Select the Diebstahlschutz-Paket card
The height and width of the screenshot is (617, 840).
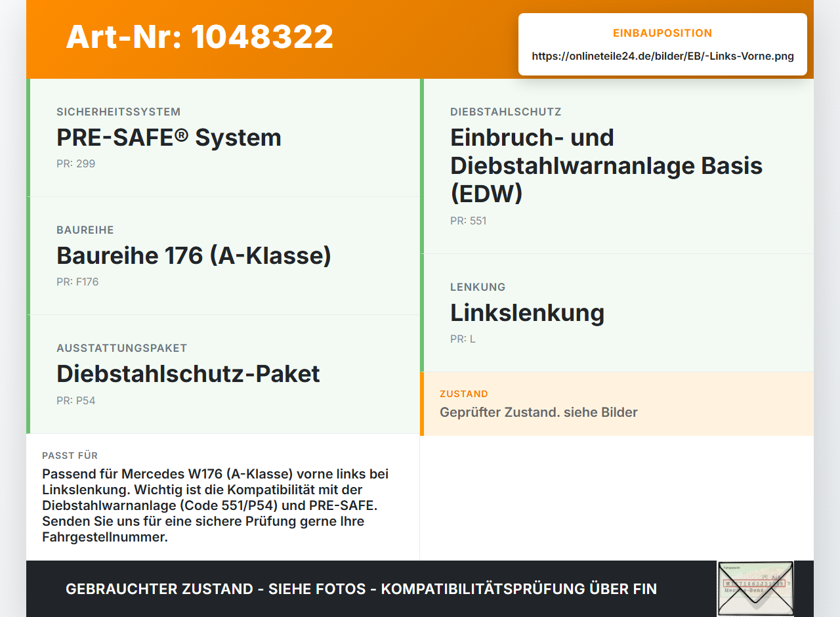223,374
